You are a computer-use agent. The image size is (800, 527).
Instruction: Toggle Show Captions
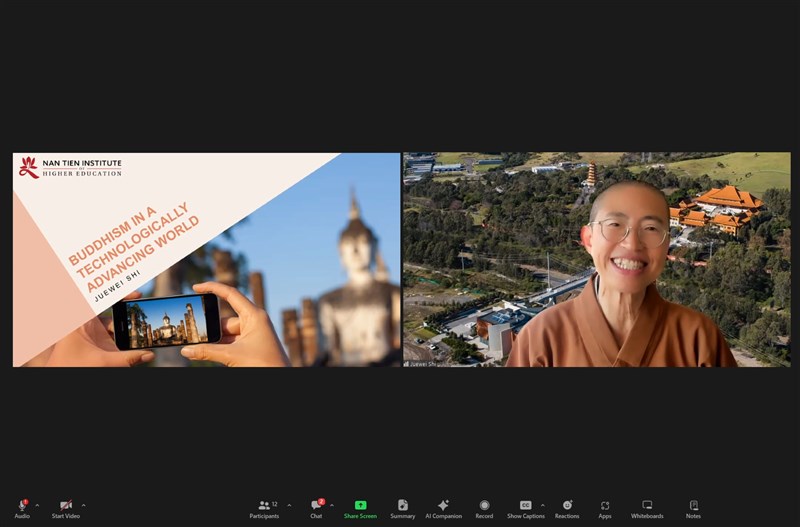525,506
